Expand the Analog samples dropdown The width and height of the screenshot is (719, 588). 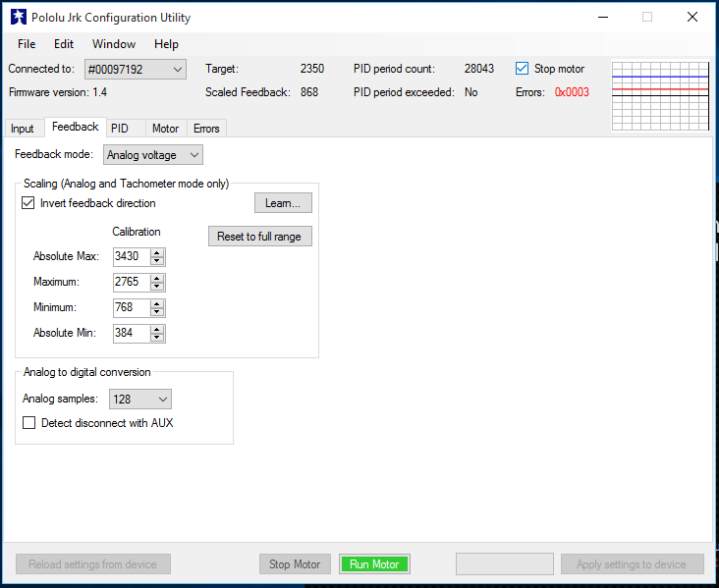[x=140, y=400]
